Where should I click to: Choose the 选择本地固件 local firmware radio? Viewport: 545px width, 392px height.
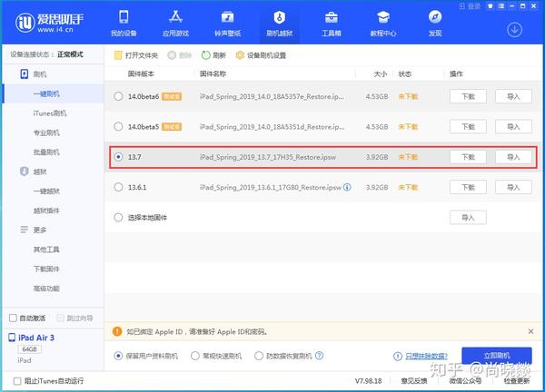pos(118,218)
